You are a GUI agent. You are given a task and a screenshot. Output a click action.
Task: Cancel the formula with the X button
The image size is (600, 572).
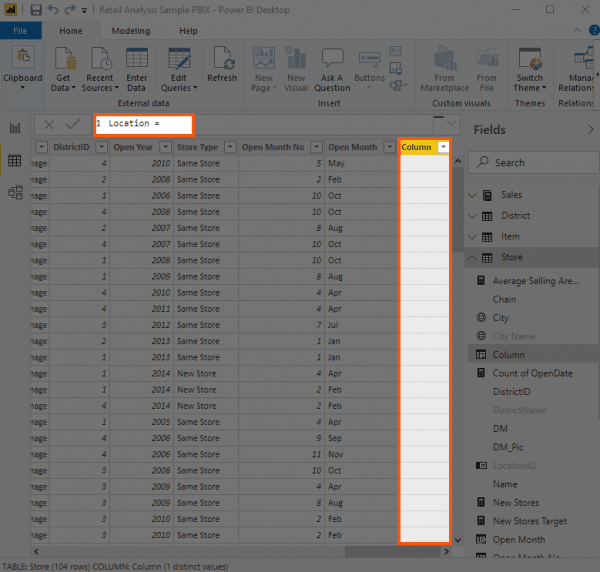click(x=49, y=124)
